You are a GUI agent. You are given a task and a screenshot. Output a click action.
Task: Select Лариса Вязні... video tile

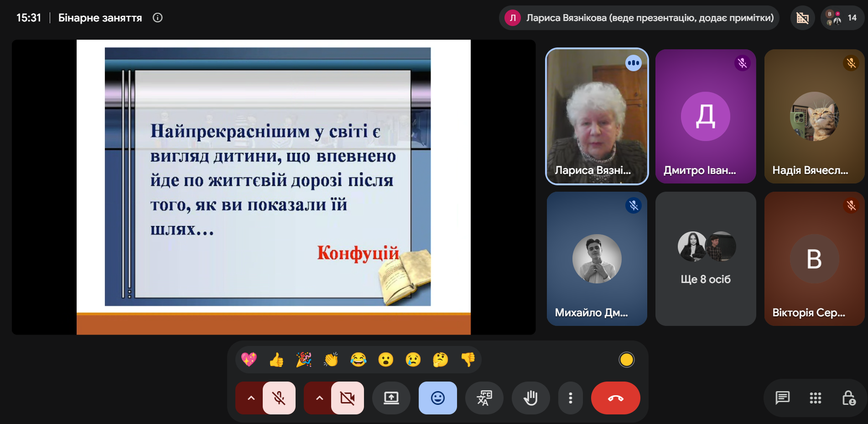[597, 116]
